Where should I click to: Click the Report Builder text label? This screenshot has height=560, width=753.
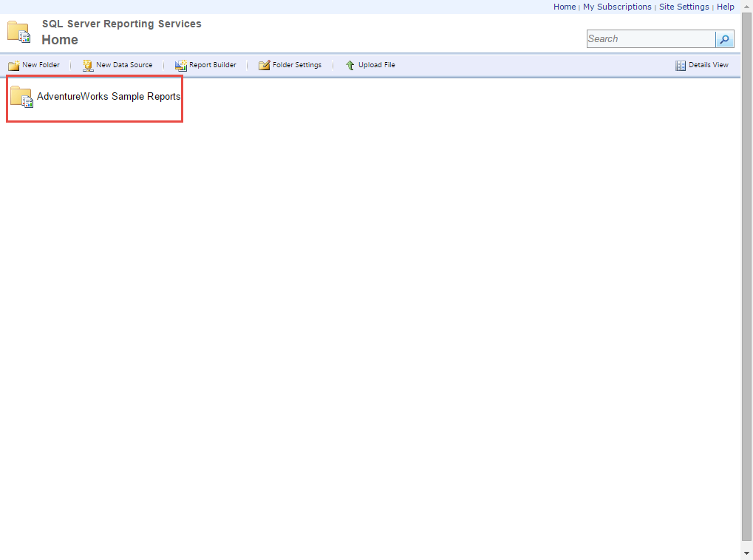click(x=212, y=65)
